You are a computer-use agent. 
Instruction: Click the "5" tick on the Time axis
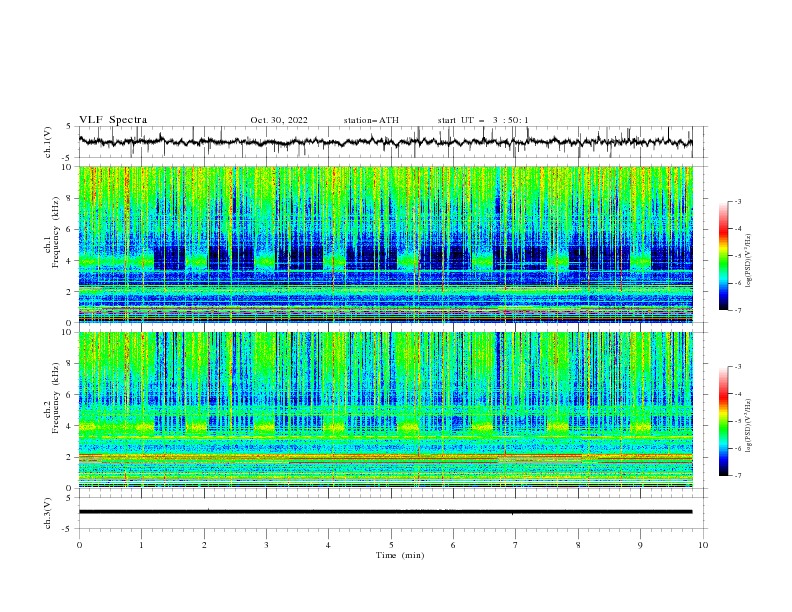391,545
